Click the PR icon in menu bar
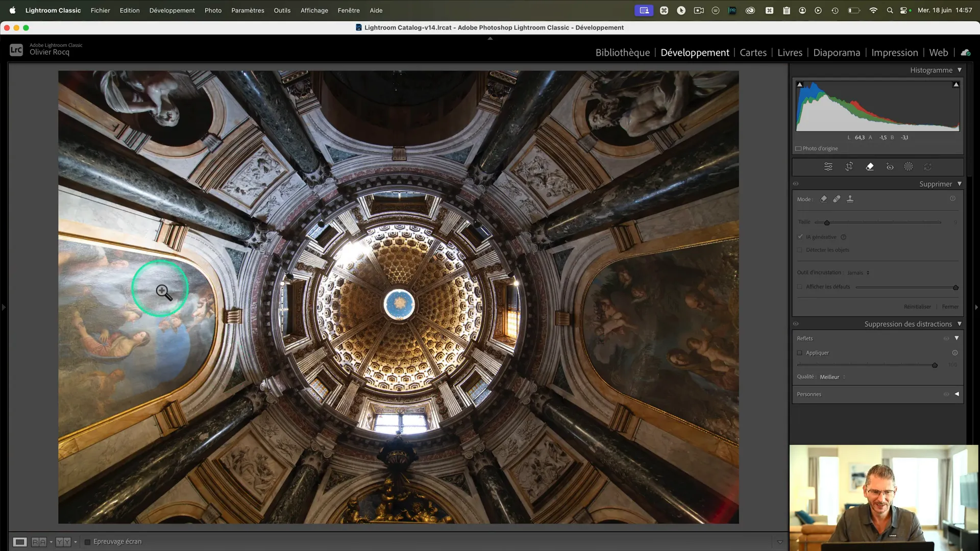 pyautogui.click(x=732, y=10)
